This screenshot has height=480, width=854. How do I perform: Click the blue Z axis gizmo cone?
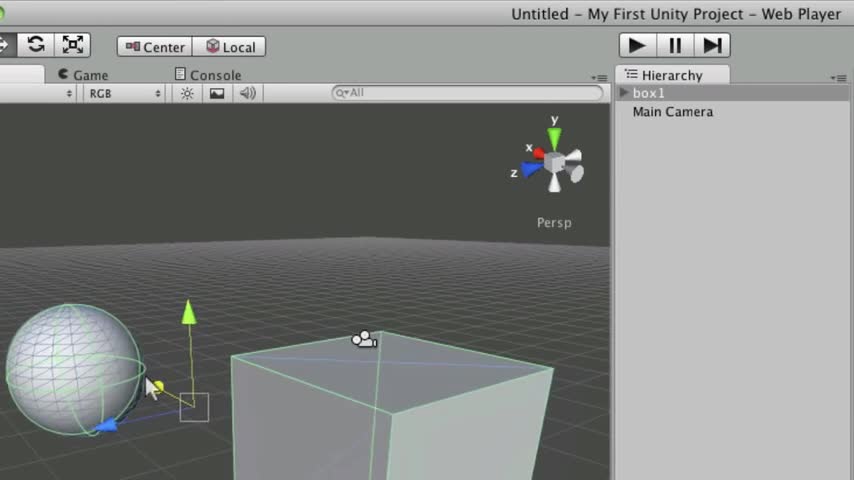click(530, 169)
